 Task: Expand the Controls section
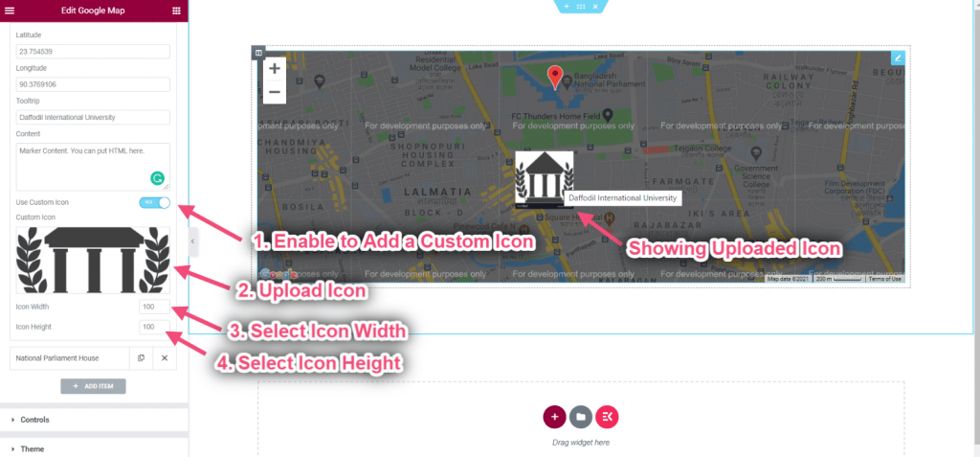[x=94, y=420]
